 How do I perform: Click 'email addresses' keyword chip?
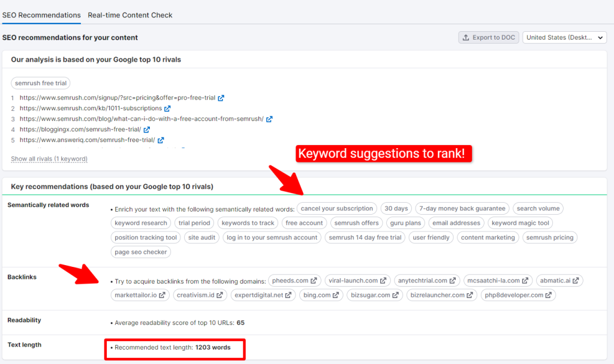coord(456,223)
